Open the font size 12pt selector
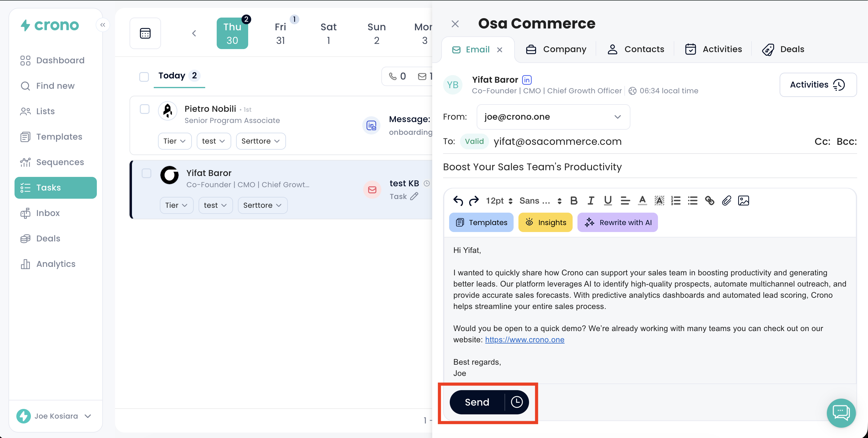Screen dimensions: 868x438 499,201
